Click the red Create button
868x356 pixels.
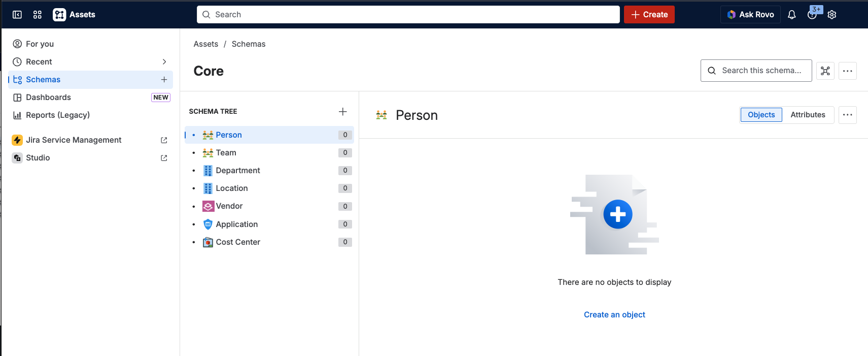pyautogui.click(x=649, y=15)
